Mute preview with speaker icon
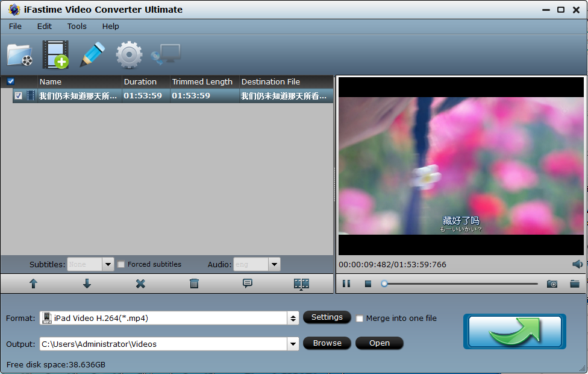This screenshot has width=588, height=374. pyautogui.click(x=577, y=264)
